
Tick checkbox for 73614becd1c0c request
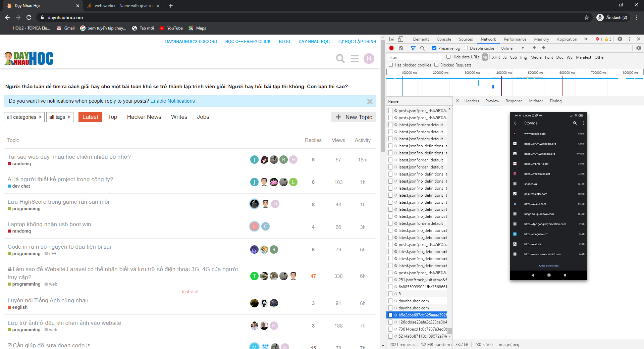point(390,329)
